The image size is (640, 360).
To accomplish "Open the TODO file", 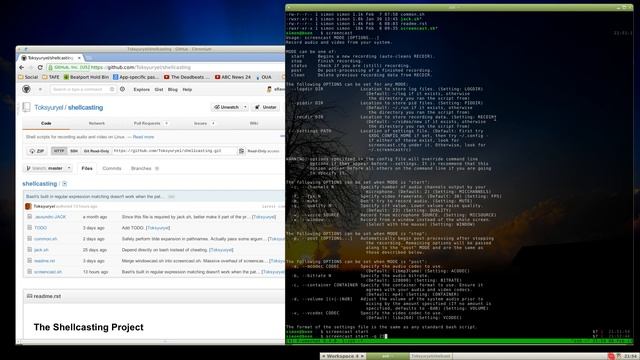I will pos(40,228).
